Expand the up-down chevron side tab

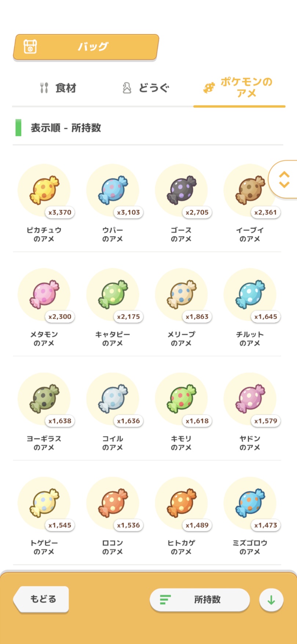pos(284,179)
